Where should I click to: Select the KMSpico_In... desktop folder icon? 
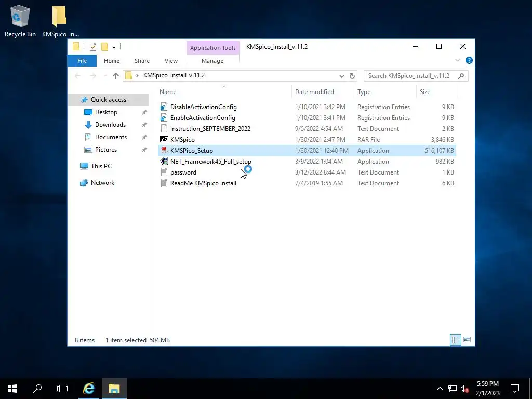point(60,21)
